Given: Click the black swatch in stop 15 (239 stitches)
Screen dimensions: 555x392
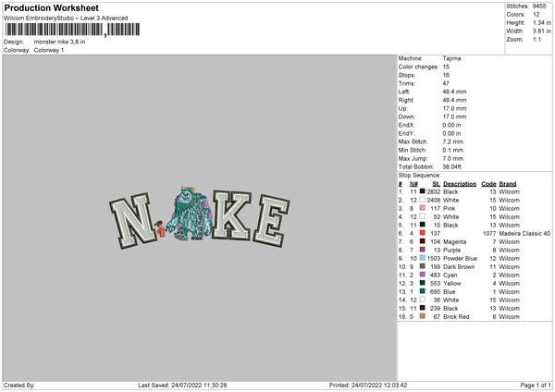Looking at the screenshot, I should coord(423,308).
